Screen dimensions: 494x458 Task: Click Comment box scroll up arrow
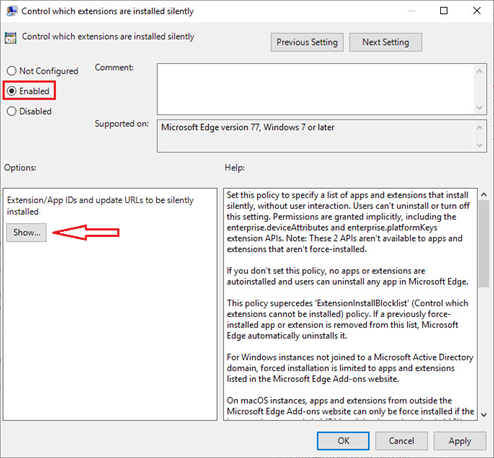(x=479, y=71)
